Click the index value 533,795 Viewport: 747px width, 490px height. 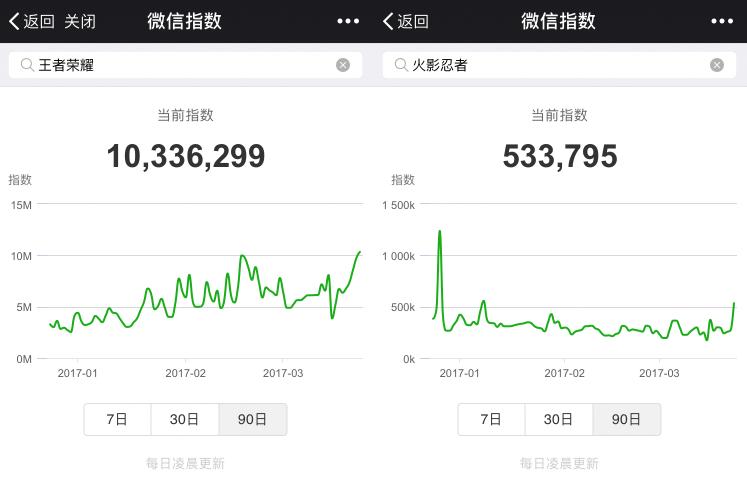pyautogui.click(x=560, y=157)
